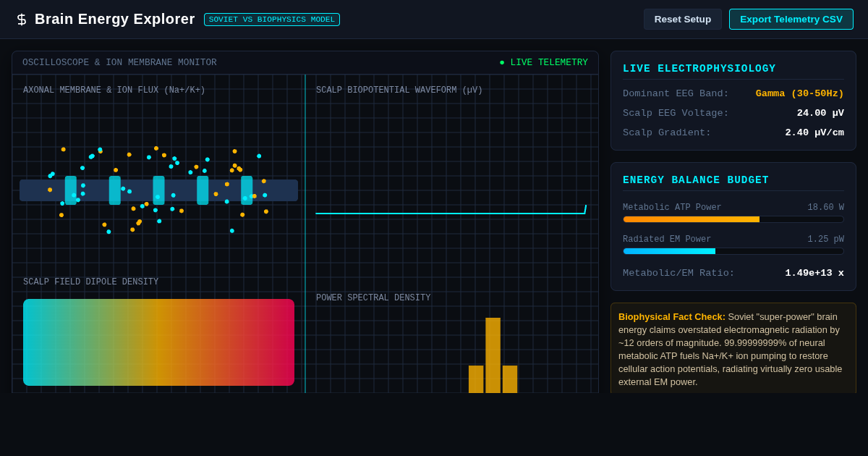Image resolution: width=868 pixels, height=456 pixels.
Task: Click the 24.00 µV scalp voltage value
Action: click(820, 113)
